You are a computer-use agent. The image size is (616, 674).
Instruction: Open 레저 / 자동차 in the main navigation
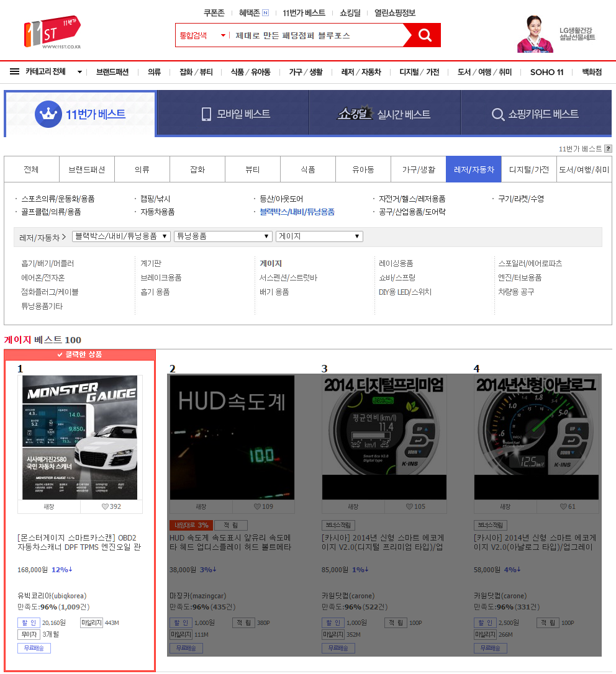coord(361,72)
